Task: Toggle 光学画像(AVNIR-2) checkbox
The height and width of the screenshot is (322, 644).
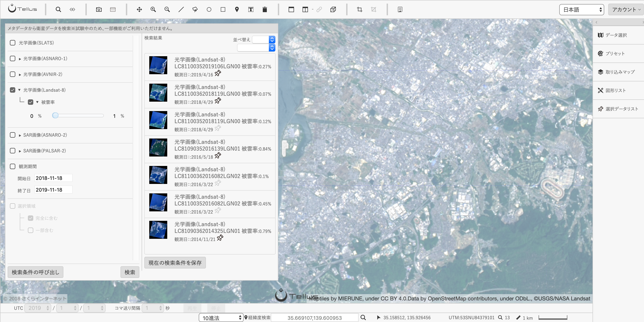Action: (x=13, y=74)
